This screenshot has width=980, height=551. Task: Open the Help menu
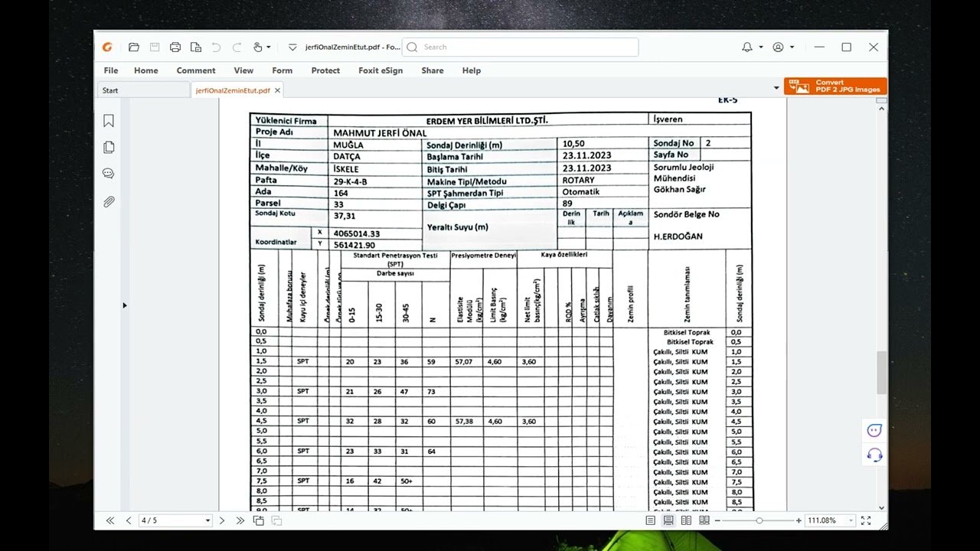click(472, 70)
